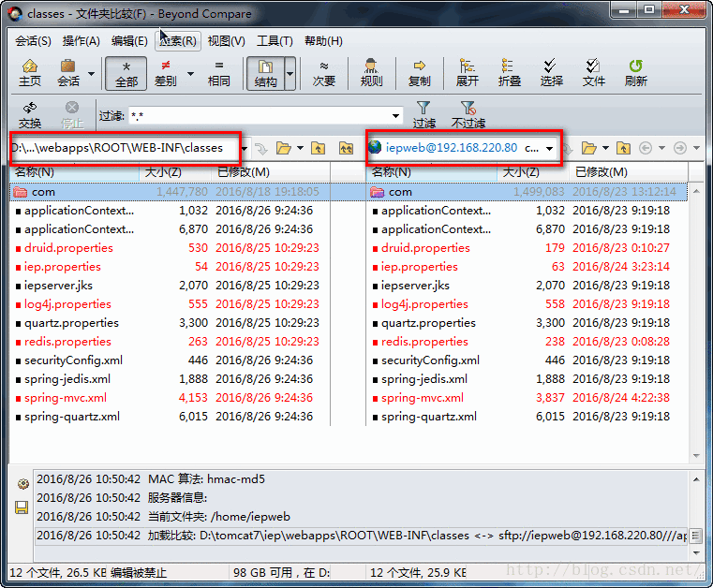Screen dimensions: 713x588
Task: Open the Edit (编辑) menu
Action: (x=129, y=41)
